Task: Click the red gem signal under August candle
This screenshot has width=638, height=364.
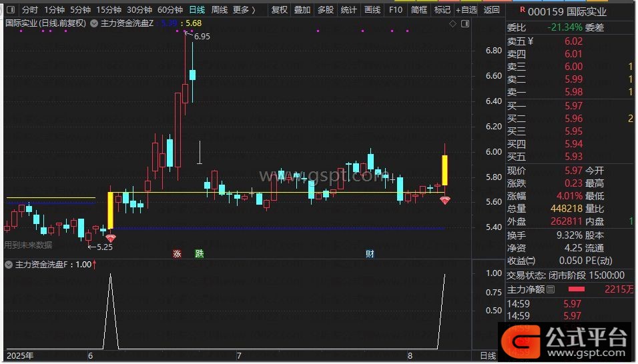Action: pyautogui.click(x=444, y=200)
